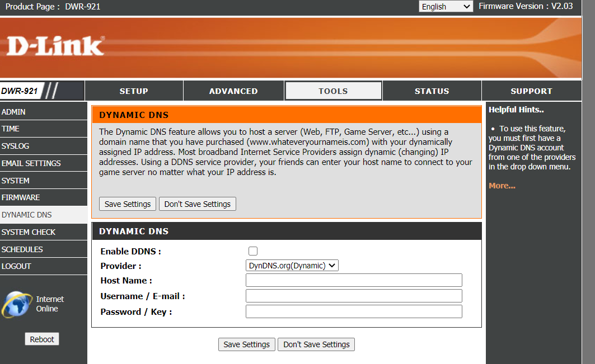595x364 pixels.
Task: Click the Helpful Hints.. heading
Action: click(516, 110)
